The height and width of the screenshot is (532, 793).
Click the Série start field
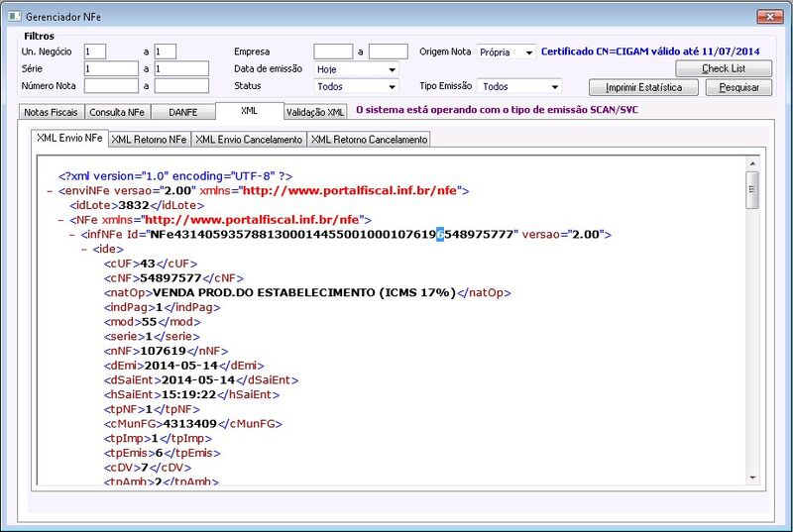tap(111, 68)
